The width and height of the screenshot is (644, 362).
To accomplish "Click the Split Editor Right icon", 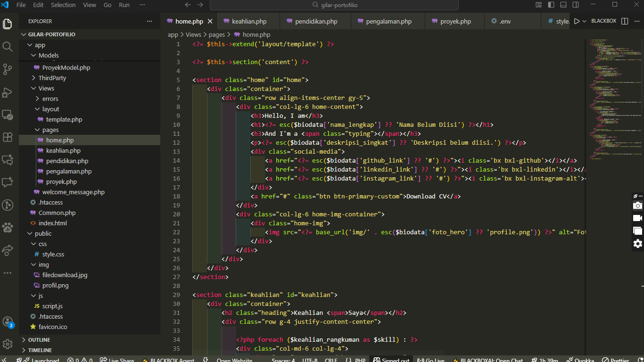I will click(x=625, y=21).
